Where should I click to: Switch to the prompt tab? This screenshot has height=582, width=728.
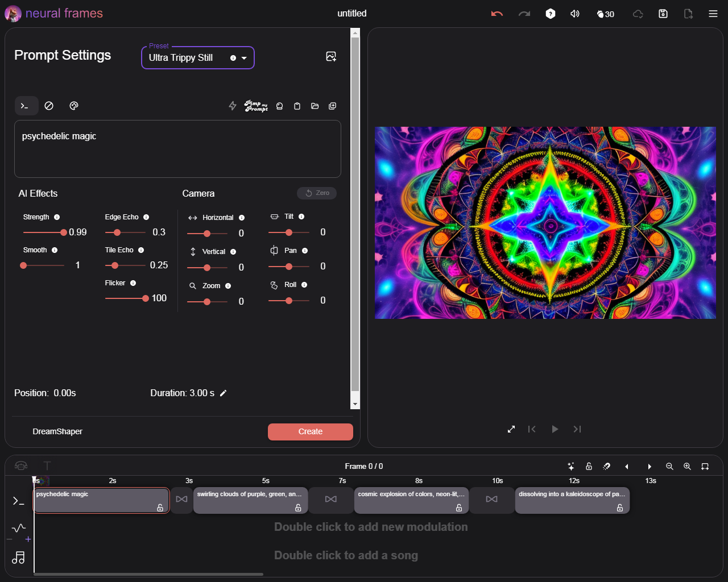pos(26,106)
